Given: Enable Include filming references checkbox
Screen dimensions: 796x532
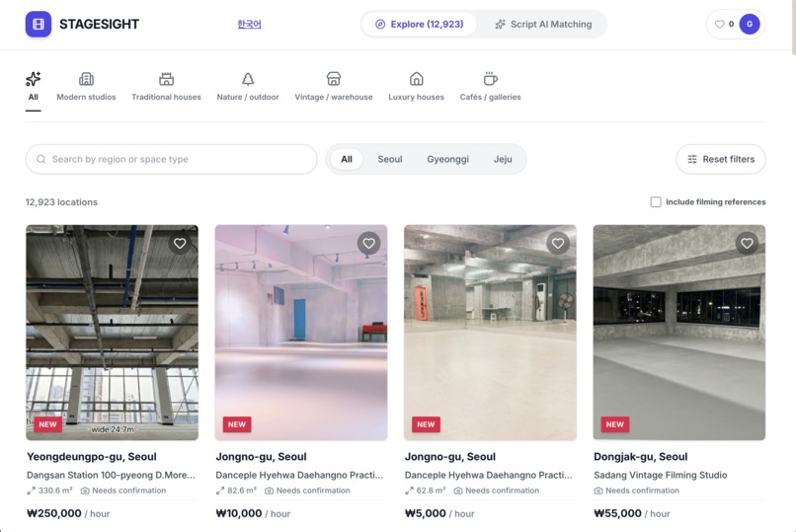Looking at the screenshot, I should coord(656,202).
